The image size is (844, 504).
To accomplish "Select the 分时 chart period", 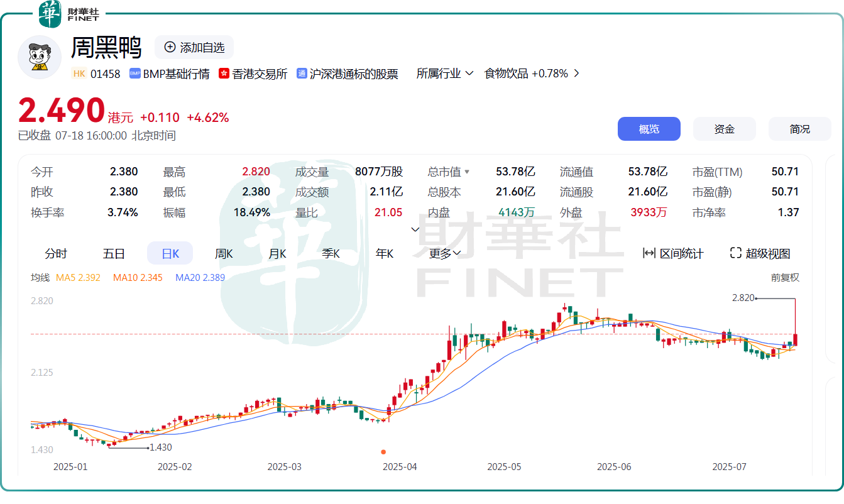I will 56,253.
